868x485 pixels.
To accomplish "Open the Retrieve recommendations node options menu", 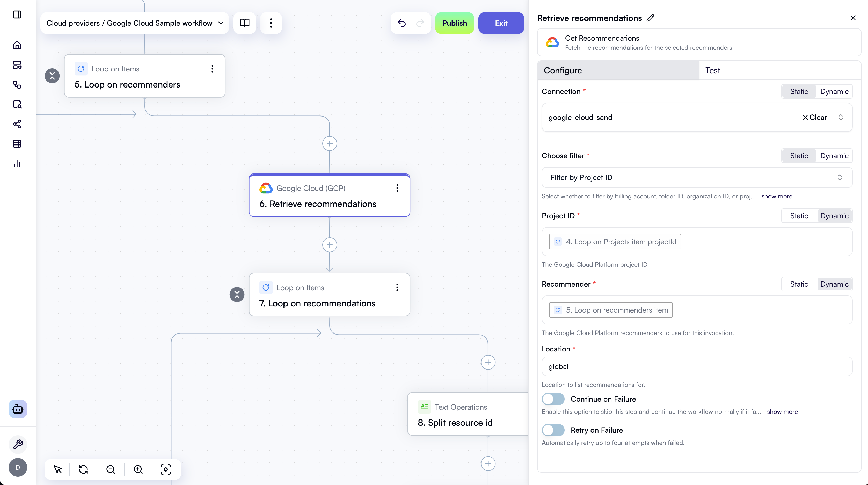I will coord(397,188).
